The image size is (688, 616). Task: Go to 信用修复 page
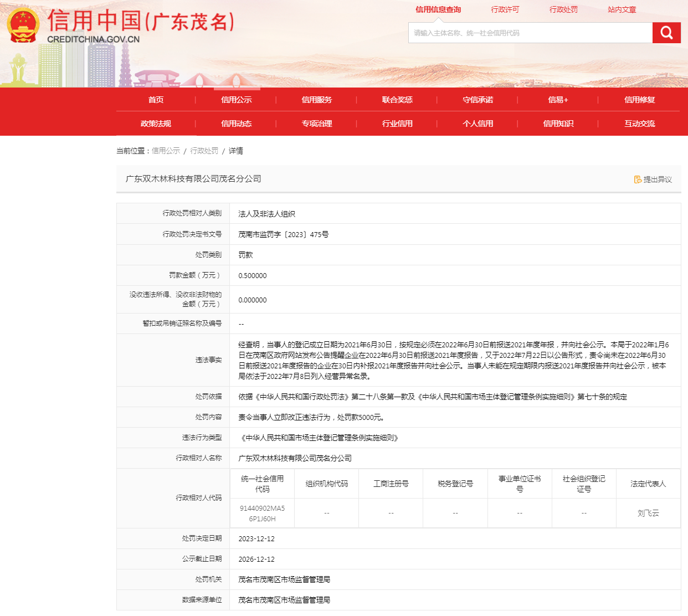[x=639, y=100]
